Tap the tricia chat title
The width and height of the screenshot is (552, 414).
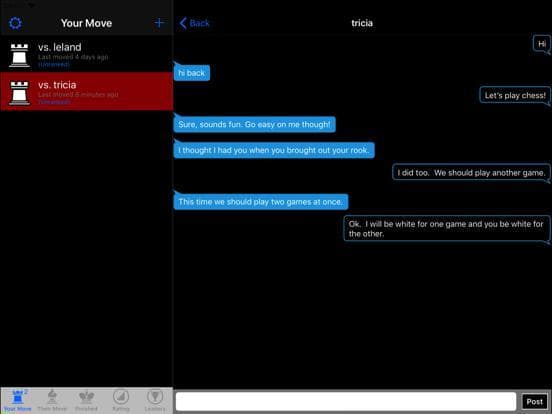362,23
